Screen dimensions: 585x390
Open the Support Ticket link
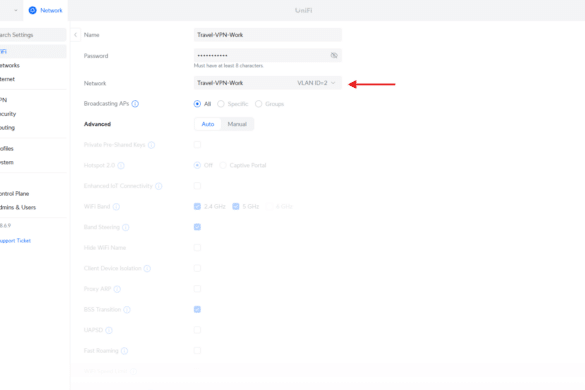tap(15, 241)
